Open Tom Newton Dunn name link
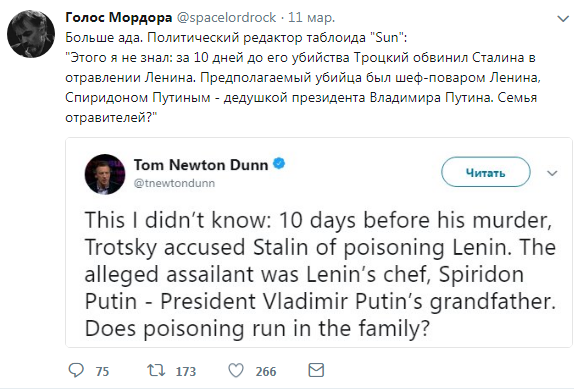574x392 pixels. pos(201,165)
